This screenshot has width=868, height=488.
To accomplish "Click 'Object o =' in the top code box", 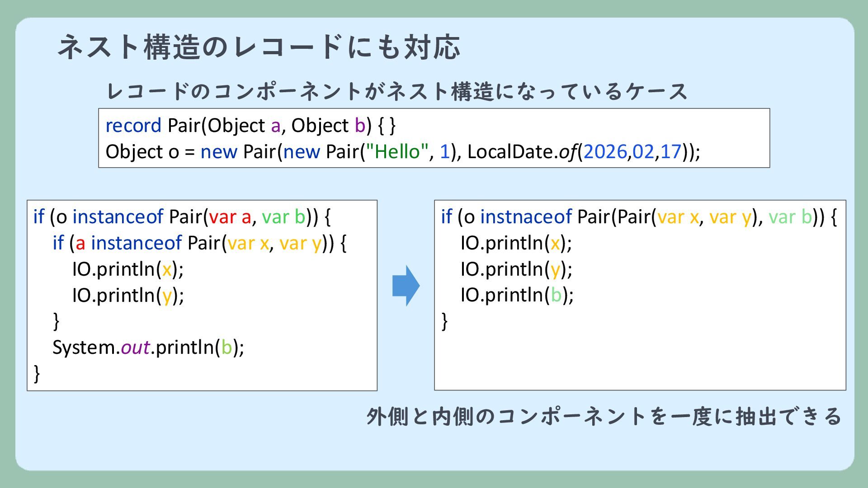I will 150,152.
